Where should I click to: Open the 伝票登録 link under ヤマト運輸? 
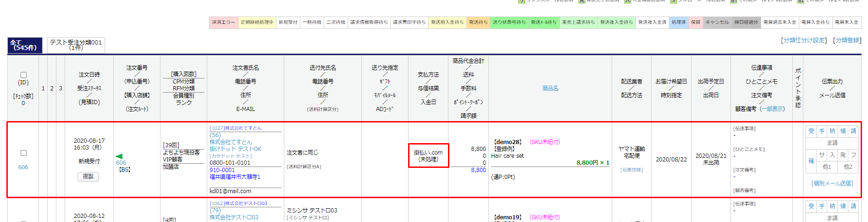pos(631,170)
